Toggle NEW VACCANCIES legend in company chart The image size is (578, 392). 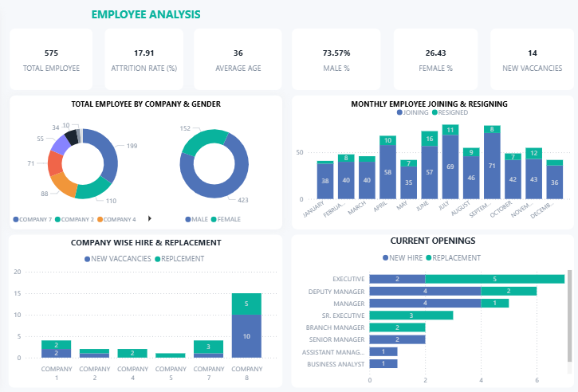pos(87,260)
